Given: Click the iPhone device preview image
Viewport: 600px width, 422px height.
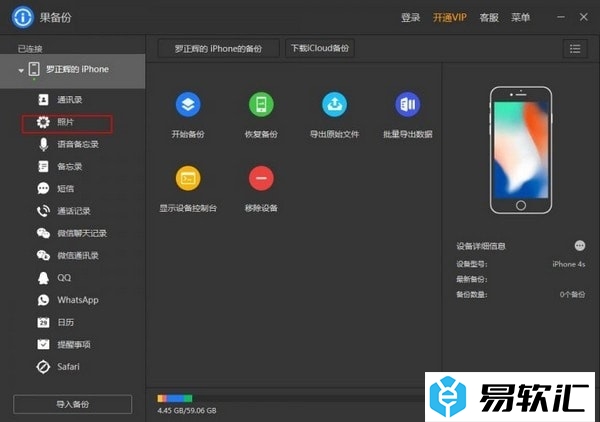Looking at the screenshot, I should click(521, 150).
